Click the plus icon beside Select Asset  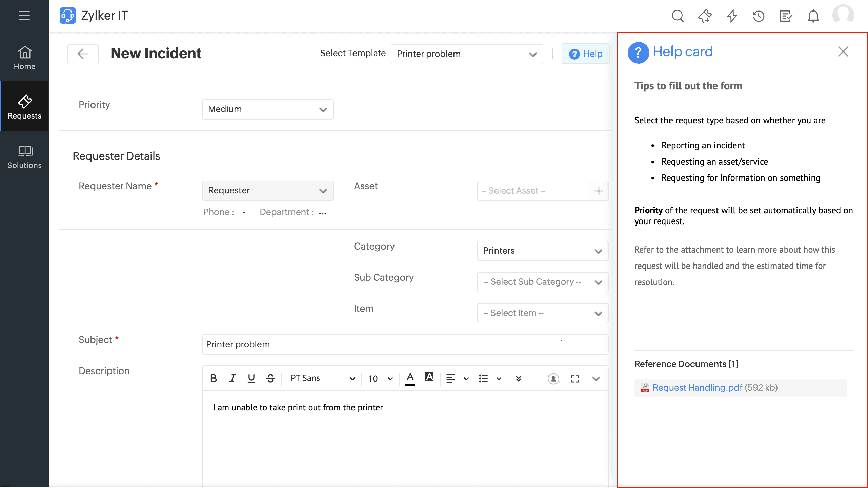(599, 191)
